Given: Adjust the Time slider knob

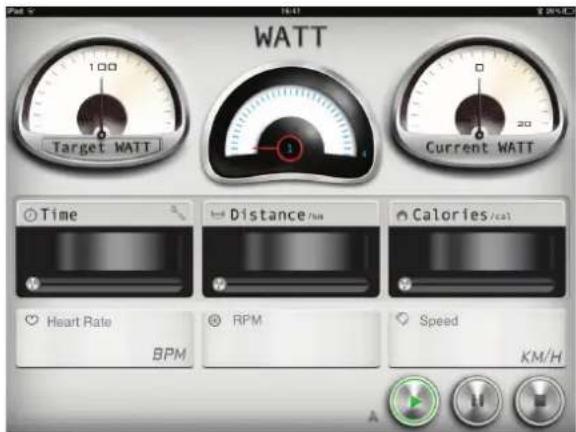Looking at the screenshot, I should (33, 284).
